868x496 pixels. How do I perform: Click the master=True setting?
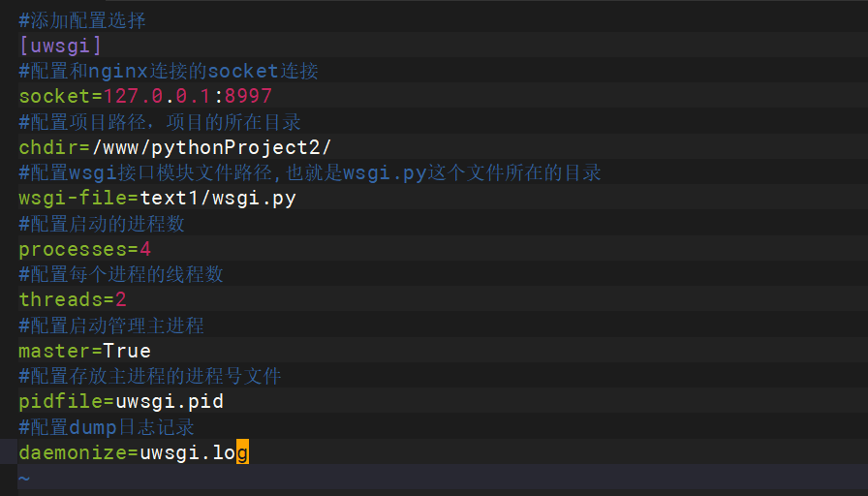pyautogui.click(x=84, y=351)
